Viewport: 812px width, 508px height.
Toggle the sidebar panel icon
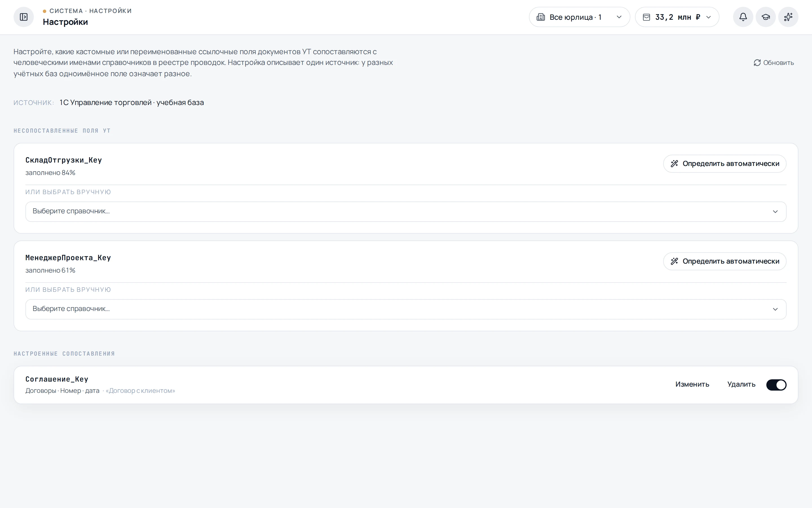point(23,17)
